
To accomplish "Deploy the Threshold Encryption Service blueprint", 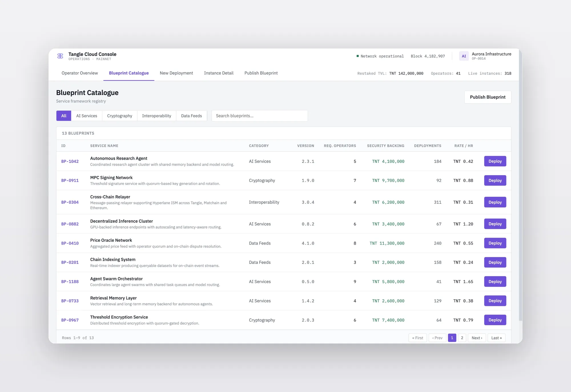I will [x=495, y=320].
